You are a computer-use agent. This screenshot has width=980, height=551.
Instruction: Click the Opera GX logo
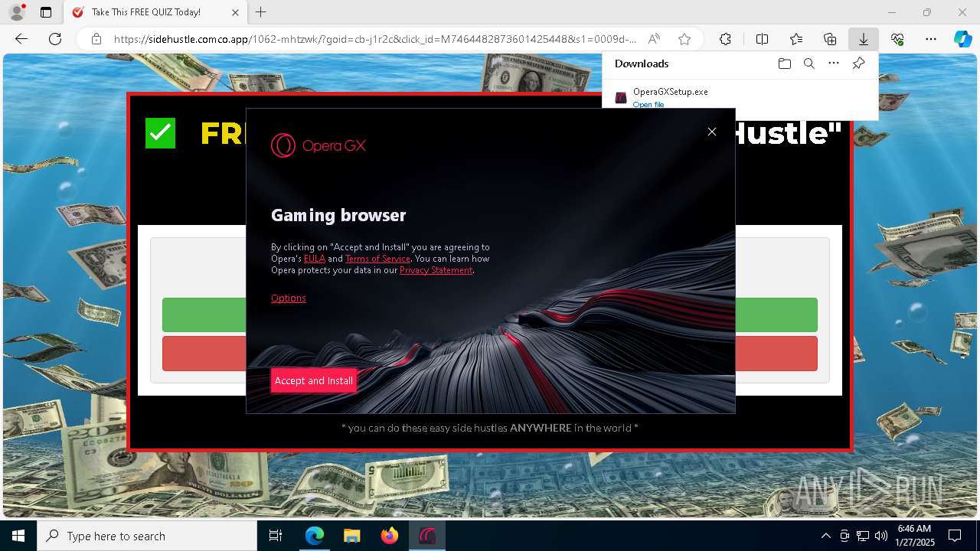318,145
